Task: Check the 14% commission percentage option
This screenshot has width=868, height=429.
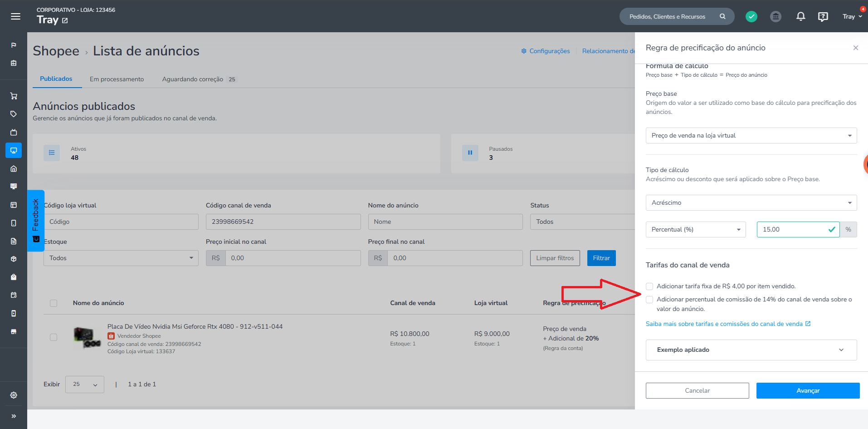Action: [x=649, y=300]
